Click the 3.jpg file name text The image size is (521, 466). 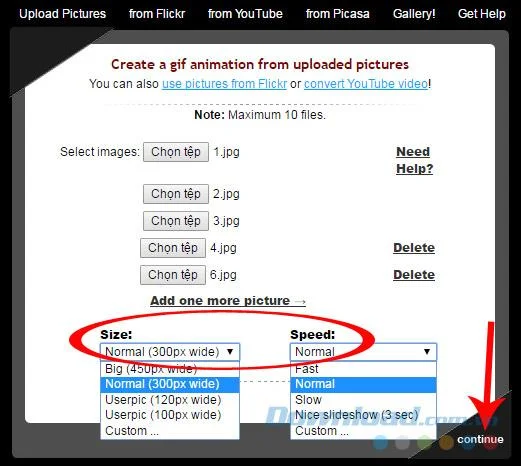[227, 221]
